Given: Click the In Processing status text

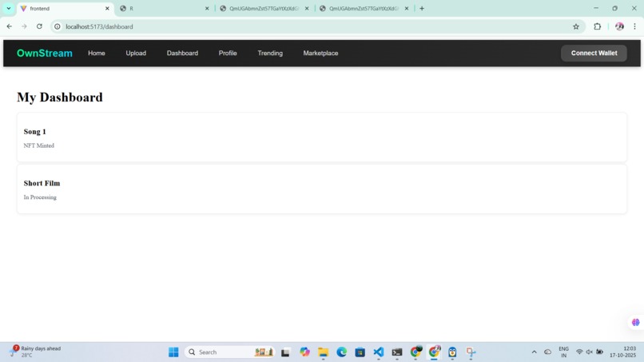Looking at the screenshot, I should pyautogui.click(x=40, y=197).
